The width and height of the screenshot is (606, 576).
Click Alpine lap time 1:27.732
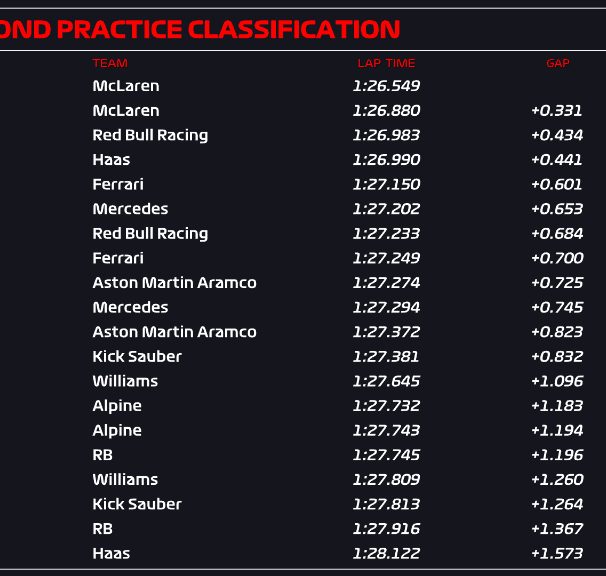pyautogui.click(x=386, y=406)
